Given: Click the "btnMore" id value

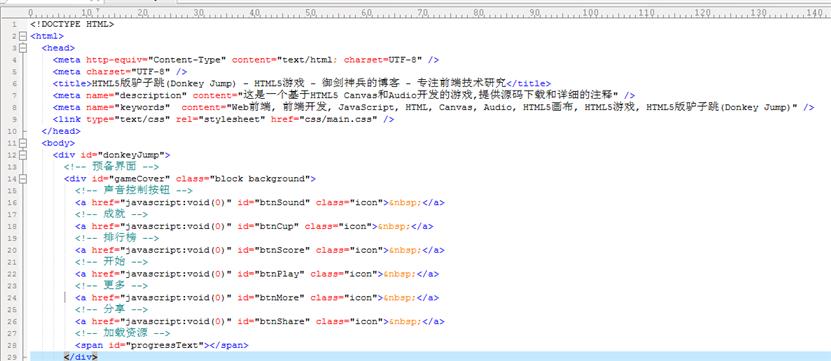Looking at the screenshot, I should coord(280,298).
